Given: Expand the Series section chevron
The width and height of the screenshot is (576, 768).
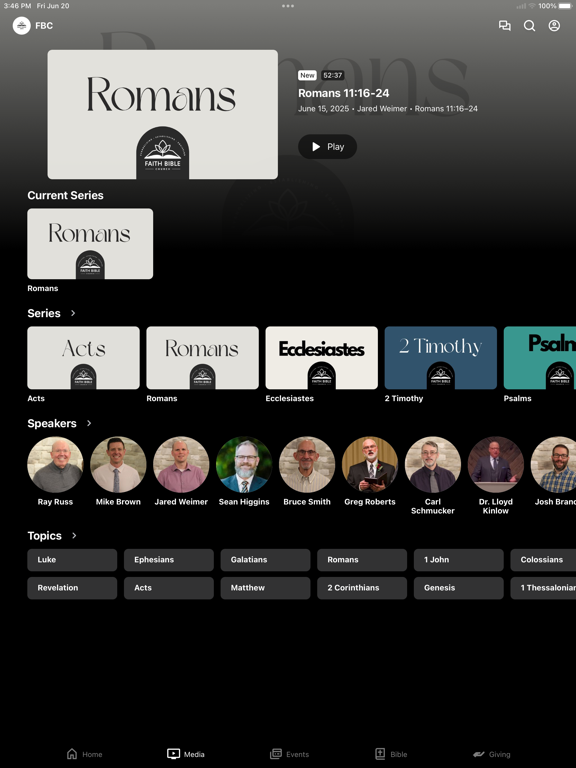Looking at the screenshot, I should click(73, 313).
